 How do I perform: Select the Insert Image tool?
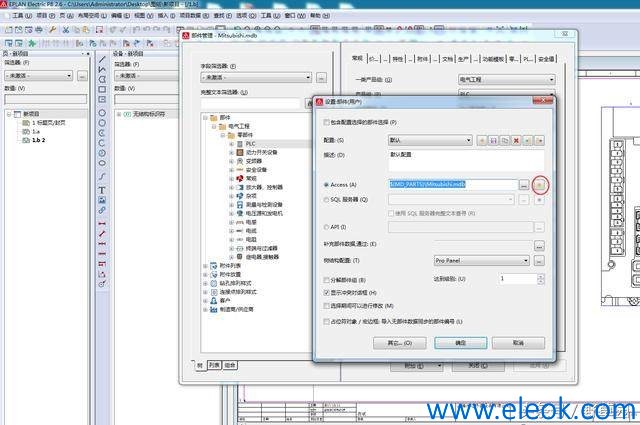tap(102, 200)
